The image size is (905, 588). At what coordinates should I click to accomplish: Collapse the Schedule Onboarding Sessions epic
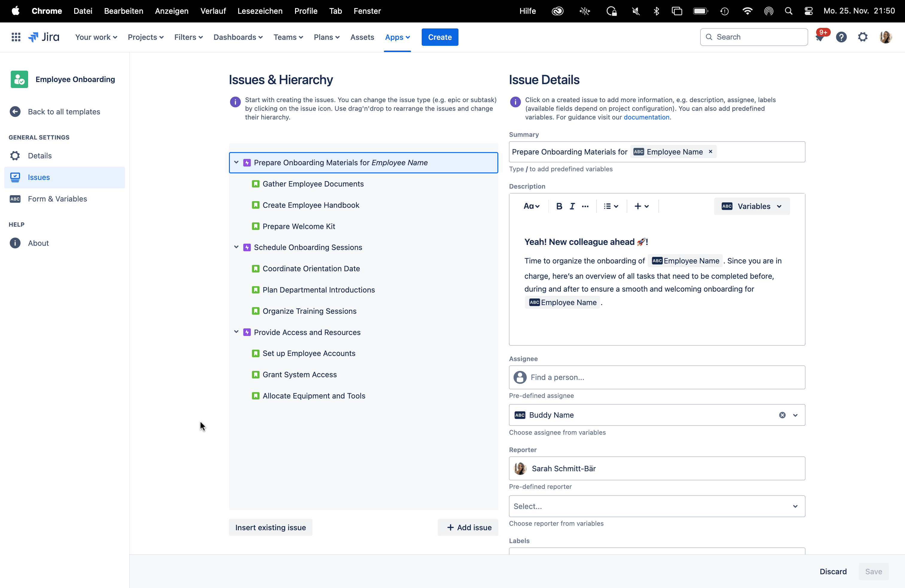coord(236,247)
